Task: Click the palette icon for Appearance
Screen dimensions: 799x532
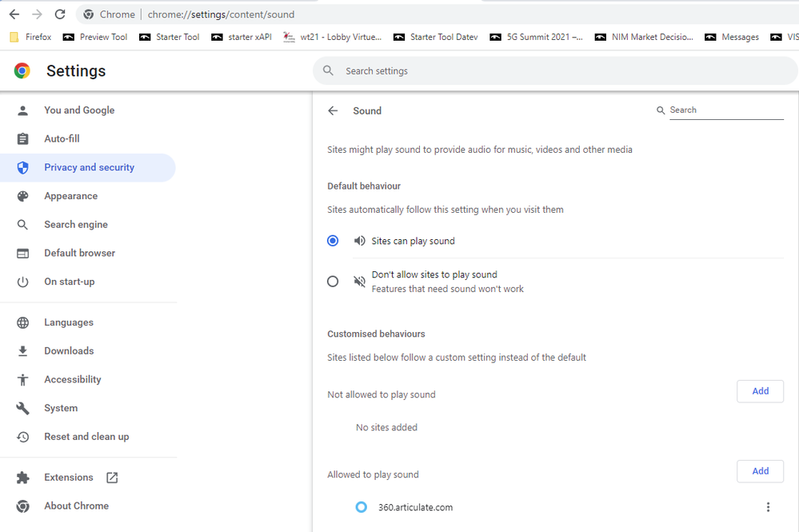Action: tap(23, 196)
